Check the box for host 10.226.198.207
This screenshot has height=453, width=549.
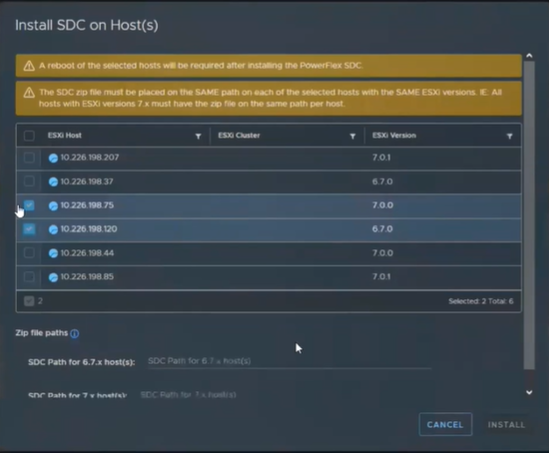[29, 158]
